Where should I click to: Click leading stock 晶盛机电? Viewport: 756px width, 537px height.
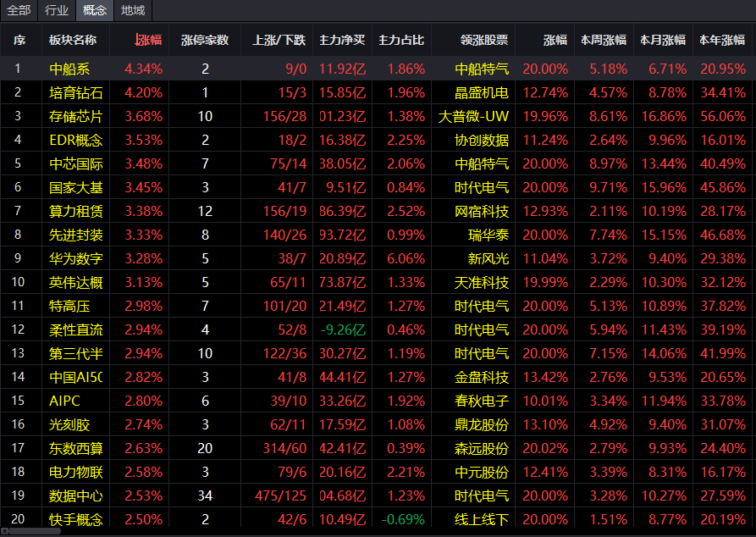[x=482, y=92]
